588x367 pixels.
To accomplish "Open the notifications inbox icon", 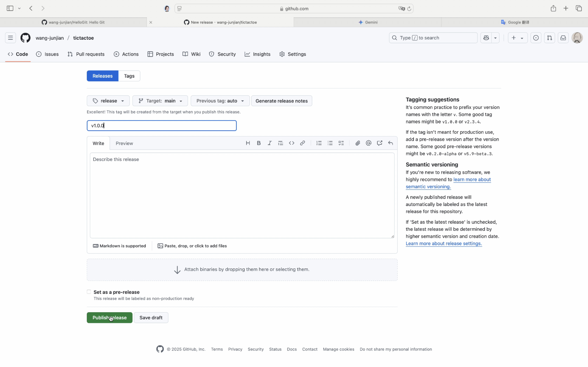I will pyautogui.click(x=563, y=38).
